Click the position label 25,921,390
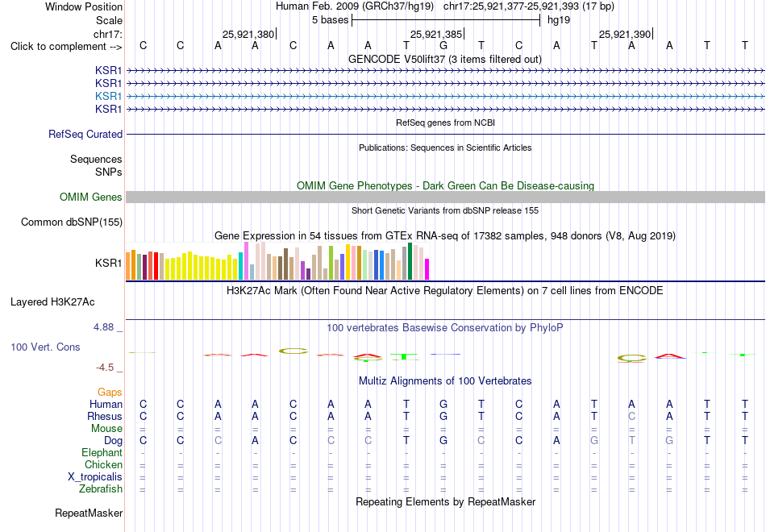Image resolution: width=766 pixels, height=532 pixels. (x=625, y=34)
